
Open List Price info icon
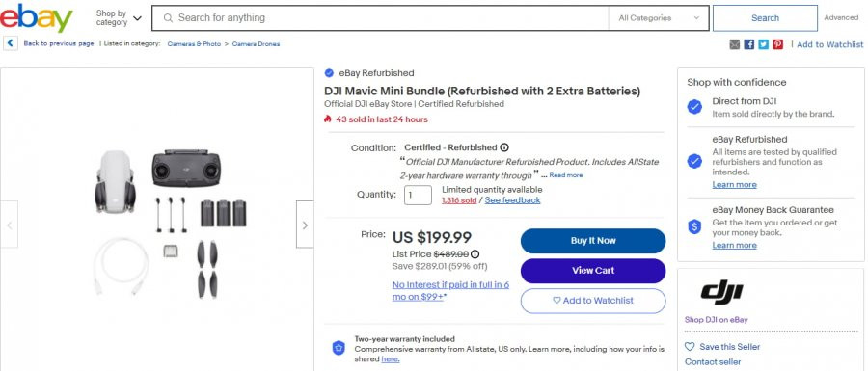(475, 254)
